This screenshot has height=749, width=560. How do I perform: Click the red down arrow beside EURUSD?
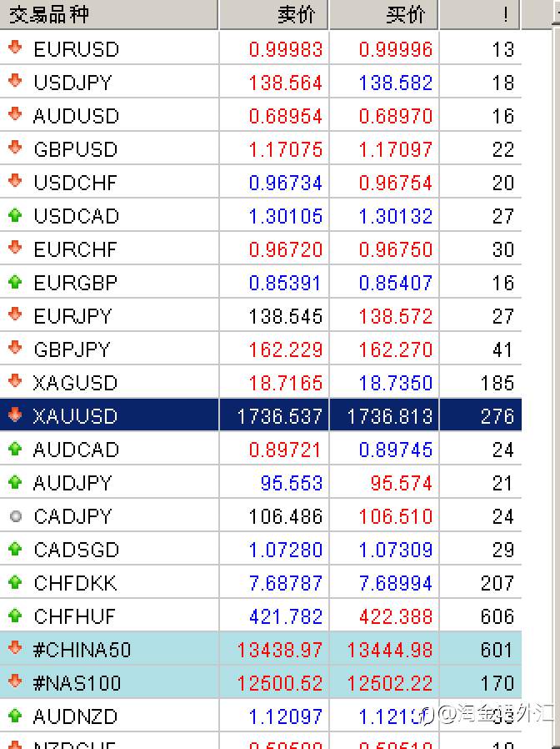coord(15,47)
